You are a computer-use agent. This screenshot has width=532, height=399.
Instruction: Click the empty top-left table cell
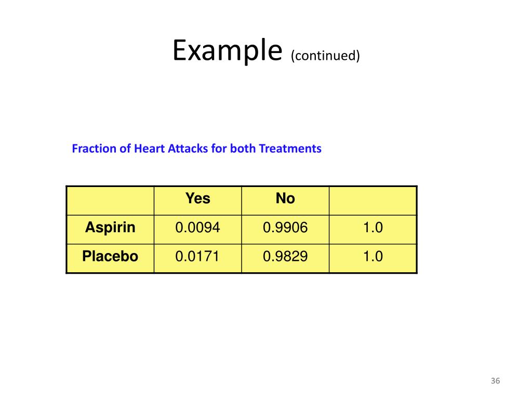(x=110, y=201)
